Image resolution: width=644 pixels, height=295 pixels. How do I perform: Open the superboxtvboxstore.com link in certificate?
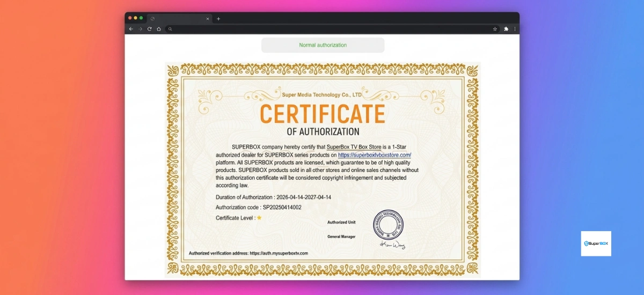click(x=375, y=155)
